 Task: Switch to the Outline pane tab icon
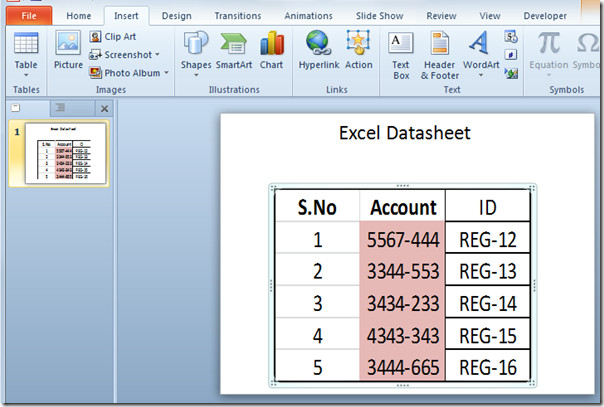point(60,107)
